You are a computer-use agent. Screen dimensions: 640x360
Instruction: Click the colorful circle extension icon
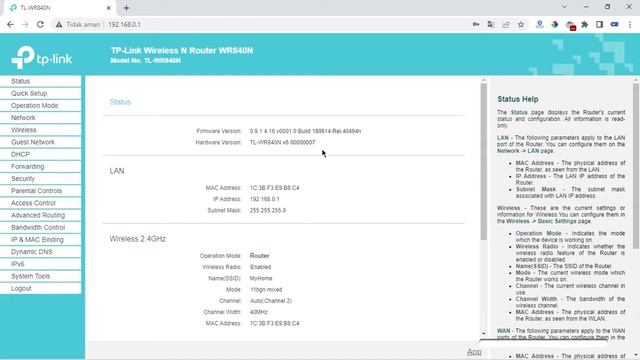click(554, 24)
